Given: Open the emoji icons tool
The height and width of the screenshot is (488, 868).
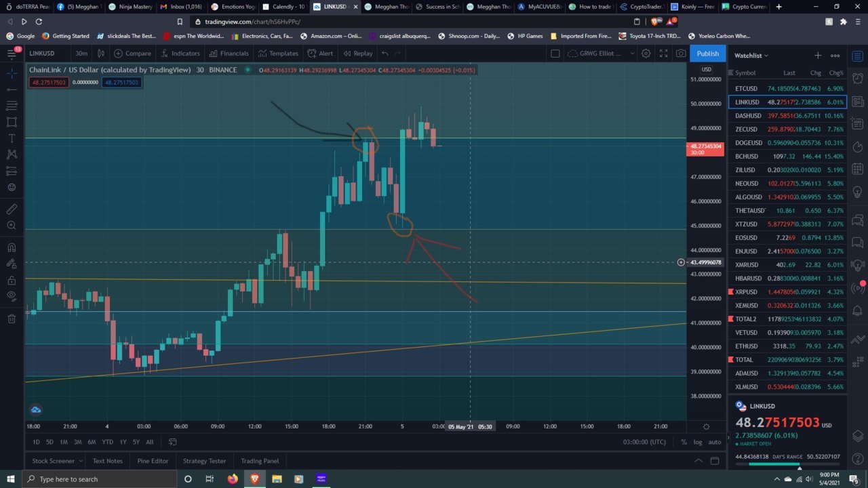Looking at the screenshot, I should point(12,187).
